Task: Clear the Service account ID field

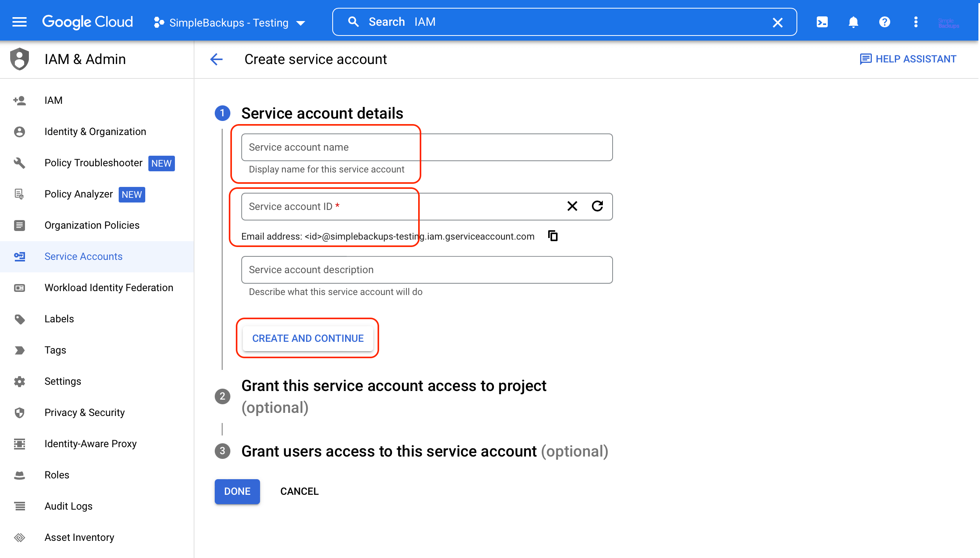Action: tap(572, 206)
